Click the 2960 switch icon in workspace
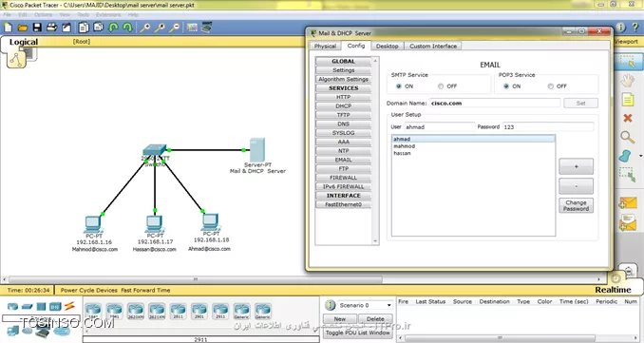The image size is (644, 343). [x=155, y=150]
